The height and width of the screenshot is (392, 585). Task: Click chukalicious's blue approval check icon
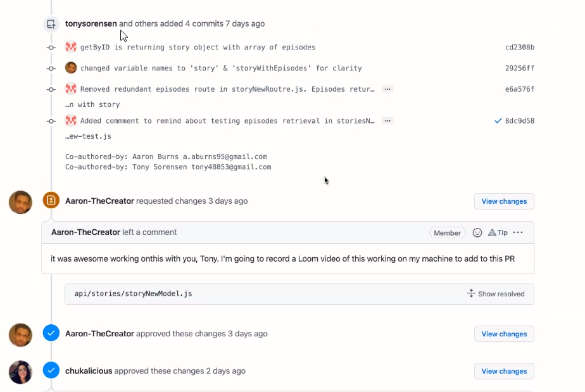click(51, 370)
